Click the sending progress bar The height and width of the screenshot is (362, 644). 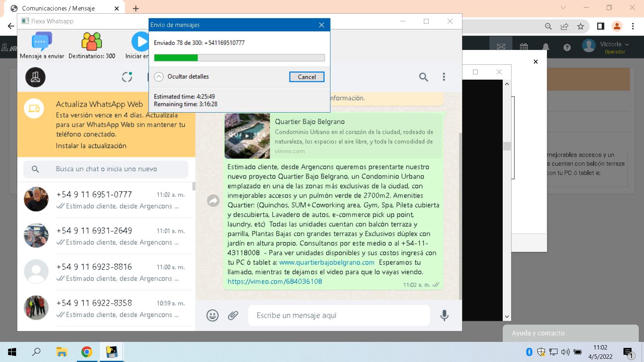click(x=239, y=58)
